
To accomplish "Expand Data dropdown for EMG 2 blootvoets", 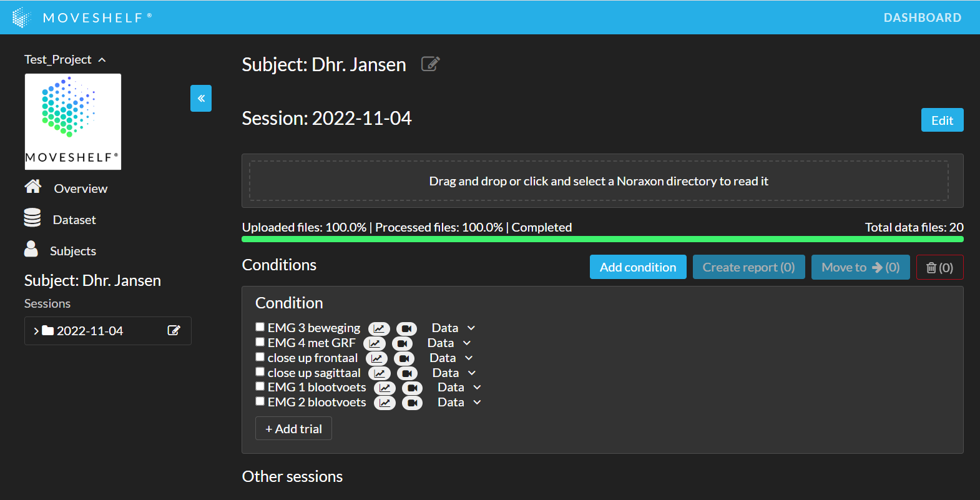I will pos(459,402).
